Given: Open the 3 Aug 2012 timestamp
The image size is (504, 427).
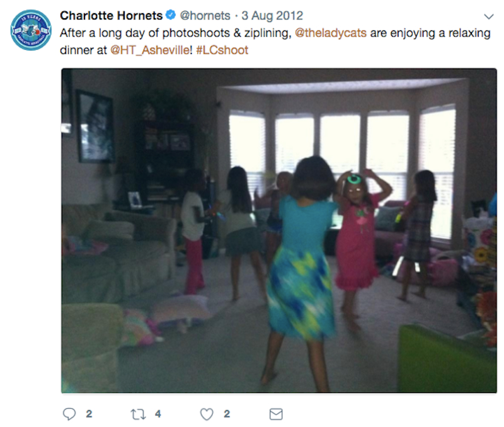Looking at the screenshot, I should pyautogui.click(x=272, y=15).
